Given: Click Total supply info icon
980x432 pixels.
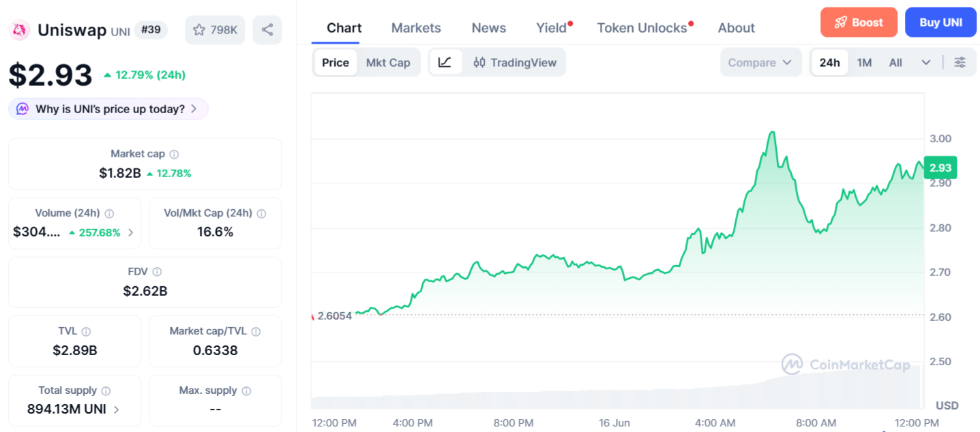Looking at the screenshot, I should pyautogui.click(x=105, y=391).
